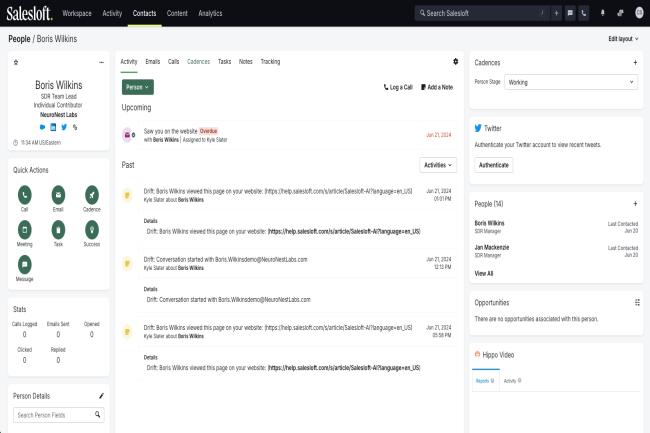Click the Task quick action icon

point(58,229)
